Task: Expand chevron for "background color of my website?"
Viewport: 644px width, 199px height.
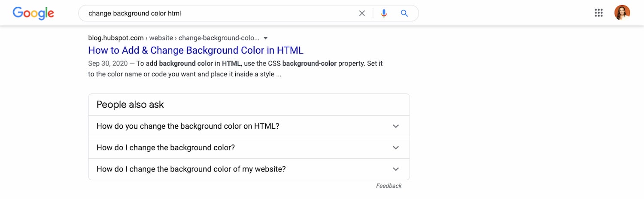Action: [x=396, y=169]
